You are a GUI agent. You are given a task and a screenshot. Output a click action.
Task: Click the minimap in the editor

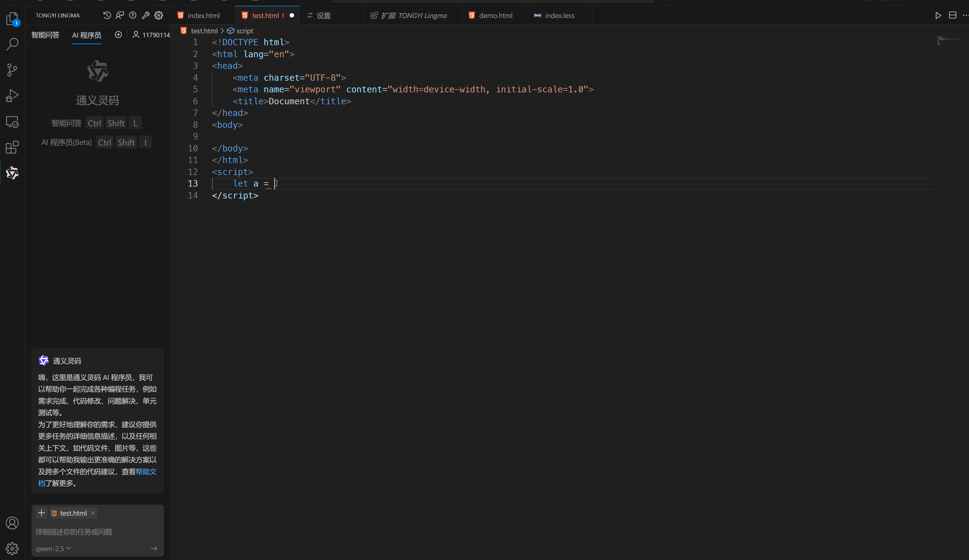coord(949,40)
